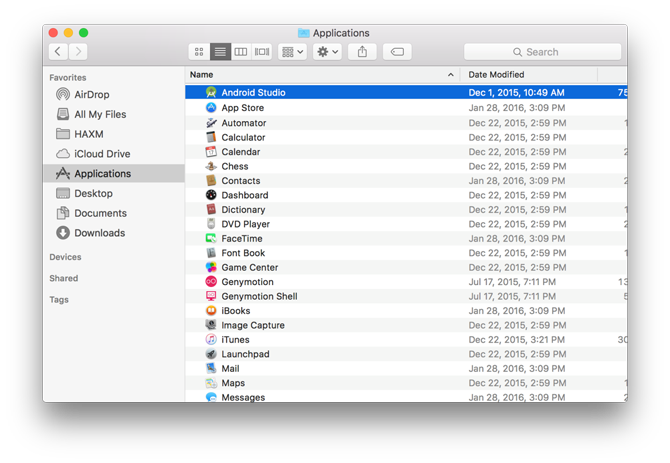Click the Search field
Viewport: 670px width, 463px height.
(543, 52)
